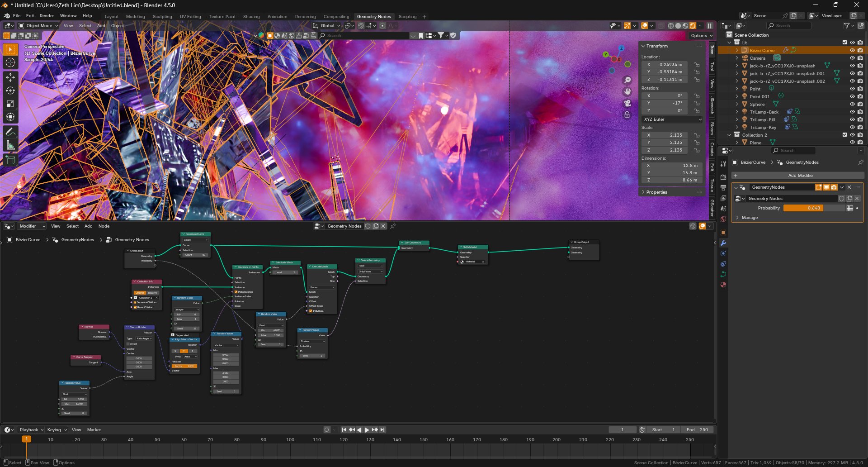
Task: Switch to the Shading workspace tab
Action: tap(251, 17)
